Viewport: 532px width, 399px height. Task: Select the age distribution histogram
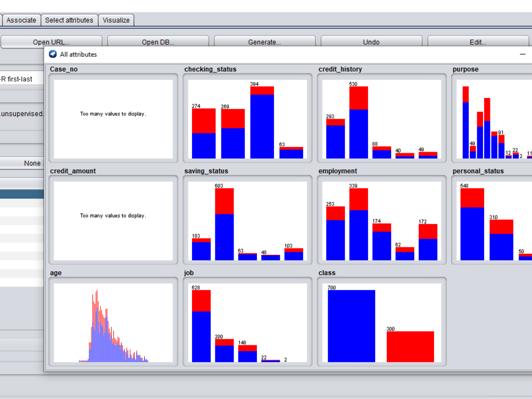[113, 322]
